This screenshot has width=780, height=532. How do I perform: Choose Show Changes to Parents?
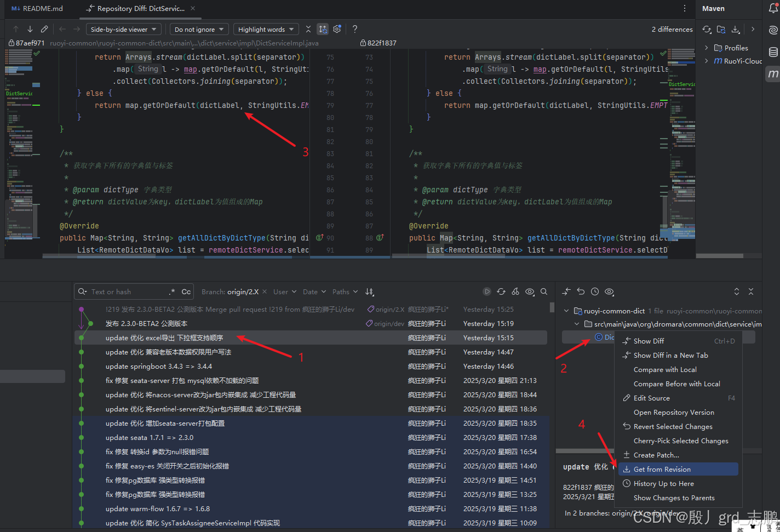coord(679,497)
